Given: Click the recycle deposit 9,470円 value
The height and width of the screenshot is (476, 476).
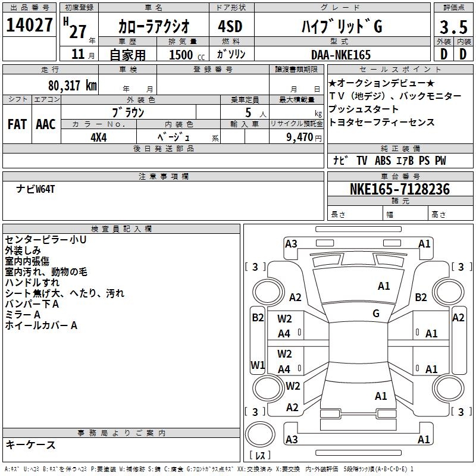Looking at the screenshot, I should [x=304, y=137].
